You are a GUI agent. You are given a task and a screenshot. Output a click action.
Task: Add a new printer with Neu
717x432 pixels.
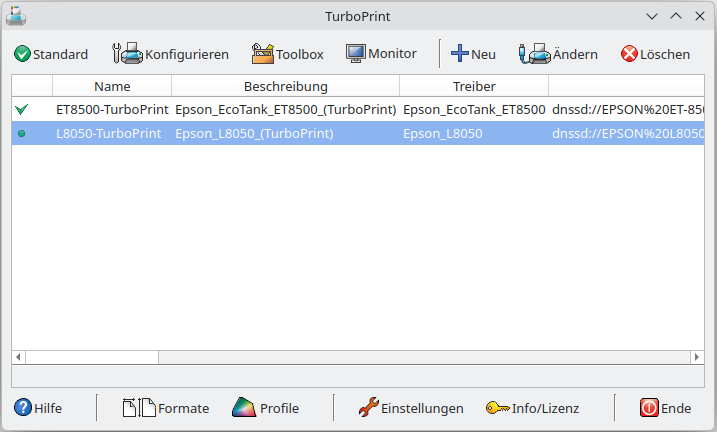point(473,54)
